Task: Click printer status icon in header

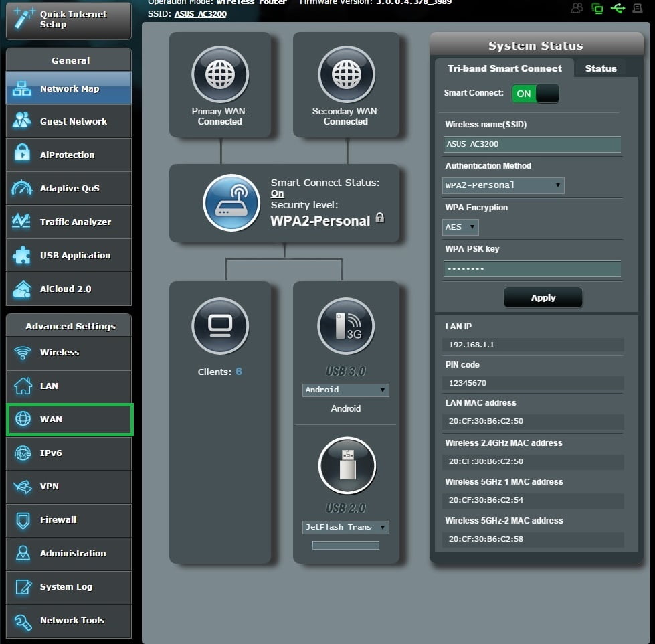Action: (x=638, y=8)
